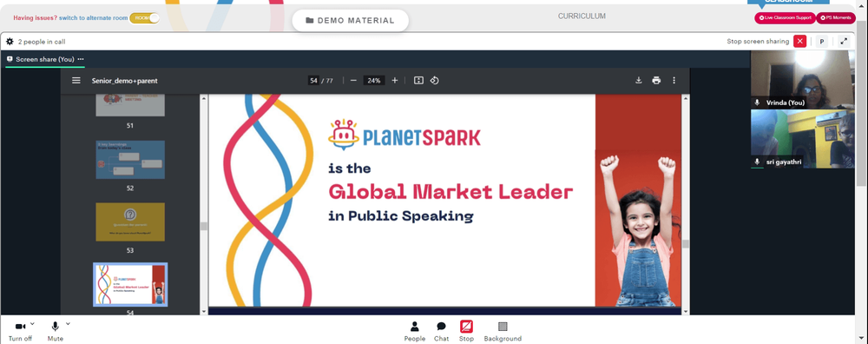
Task: Stop screen sharing with the red X
Action: (799, 42)
